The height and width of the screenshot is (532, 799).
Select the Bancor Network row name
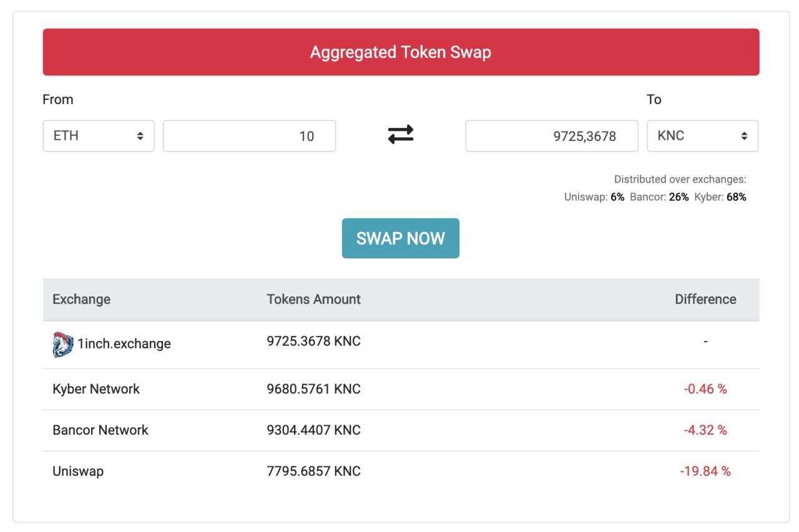tap(100, 430)
